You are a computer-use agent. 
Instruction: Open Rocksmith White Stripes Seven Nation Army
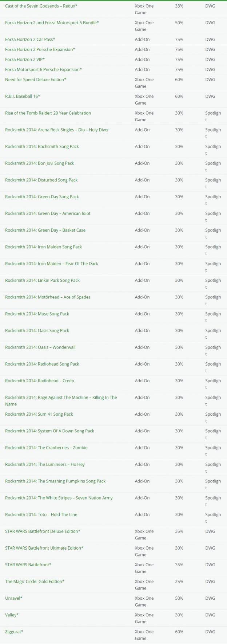59,498
